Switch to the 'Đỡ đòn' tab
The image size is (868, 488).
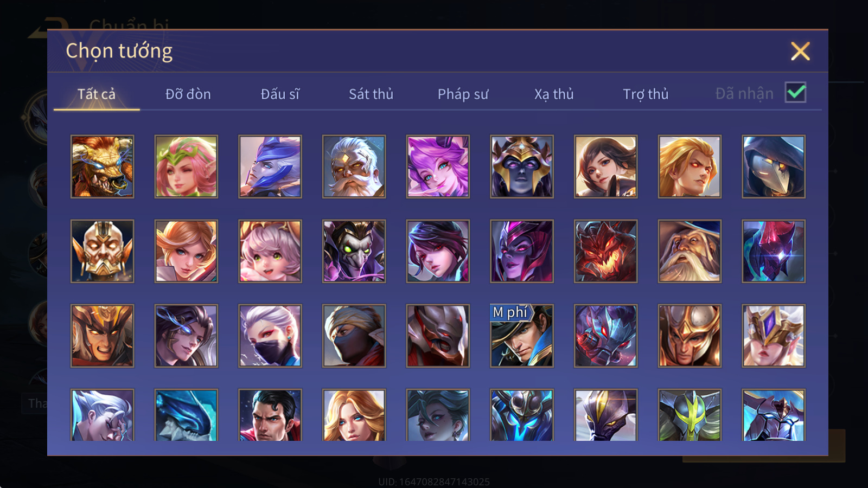[x=188, y=94]
